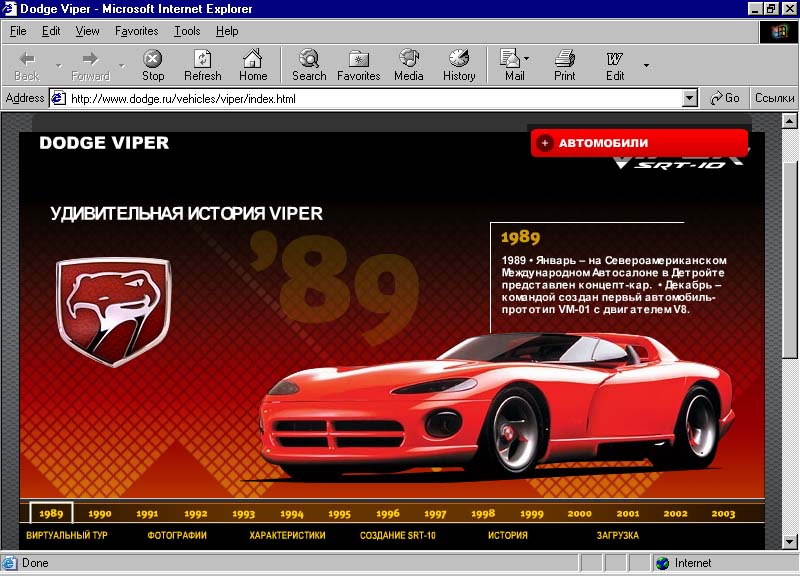This screenshot has width=800, height=576.
Task: Open the Edit button dropdown arrow
Action: pos(646,65)
